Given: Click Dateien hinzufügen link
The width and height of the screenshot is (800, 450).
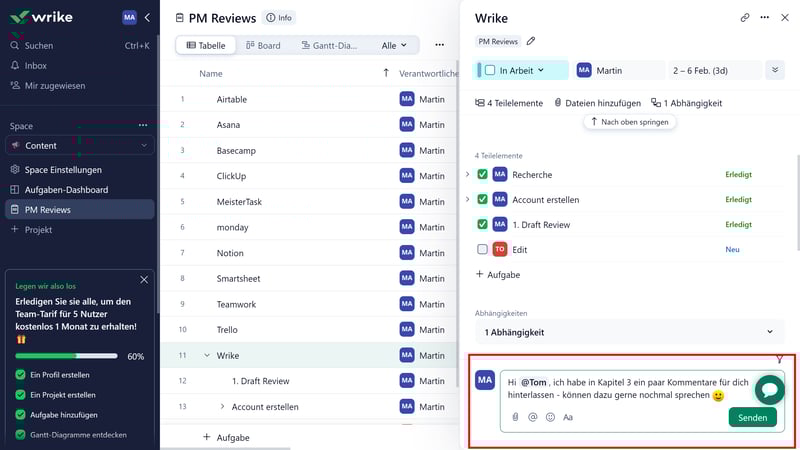Looking at the screenshot, I should click(596, 103).
